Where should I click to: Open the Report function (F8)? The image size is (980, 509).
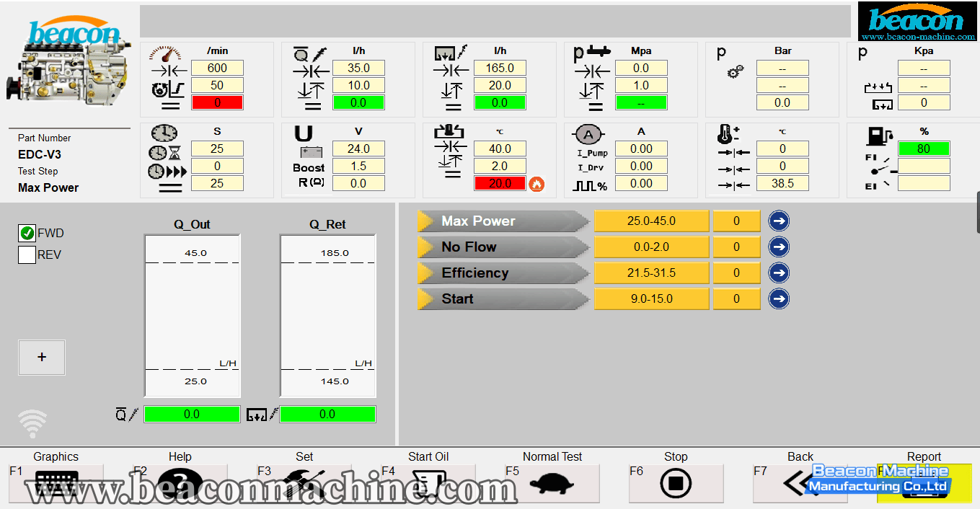[924, 483]
